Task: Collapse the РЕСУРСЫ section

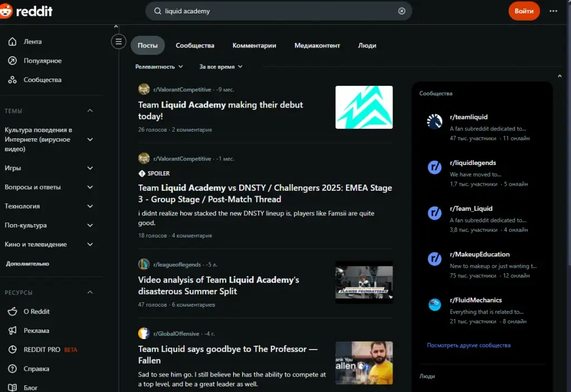Action: pos(90,293)
